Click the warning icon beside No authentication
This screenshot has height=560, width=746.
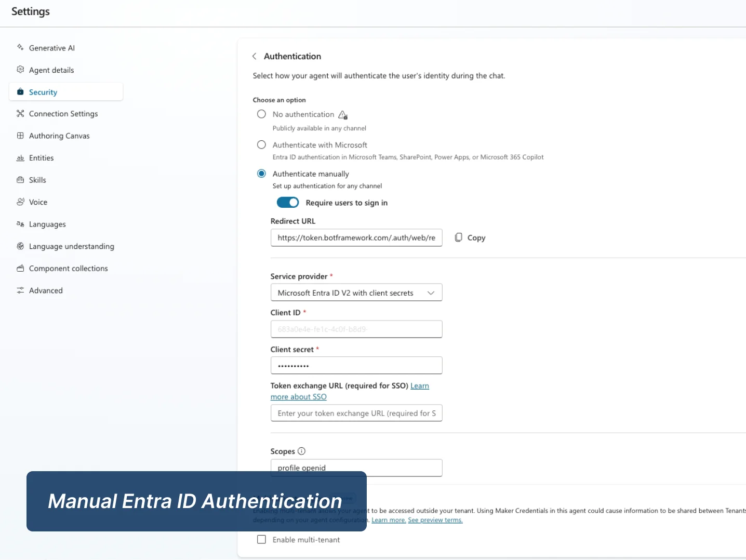point(342,114)
